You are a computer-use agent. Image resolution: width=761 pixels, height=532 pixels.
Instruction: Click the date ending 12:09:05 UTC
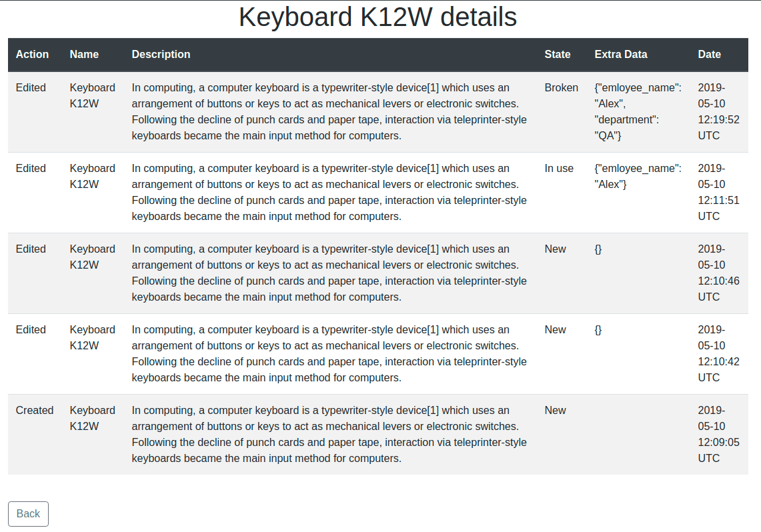tap(718, 435)
